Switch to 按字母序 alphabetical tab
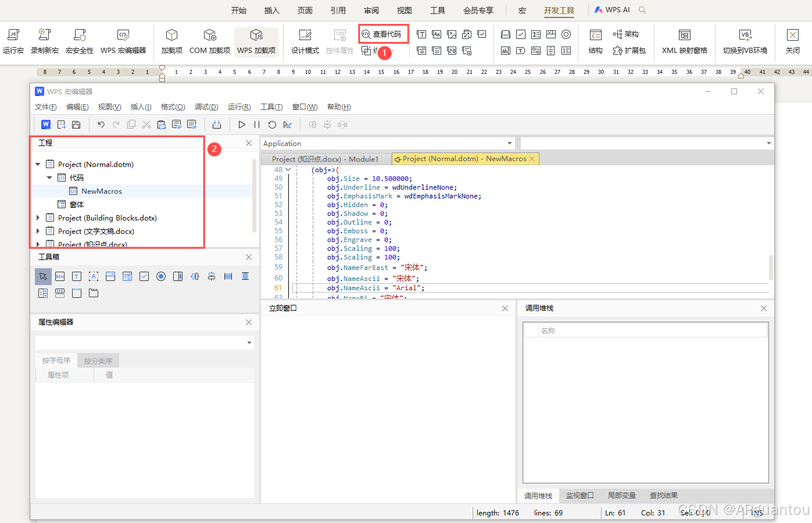Screen dimensions: 812x523 pyautogui.click(x=56, y=361)
